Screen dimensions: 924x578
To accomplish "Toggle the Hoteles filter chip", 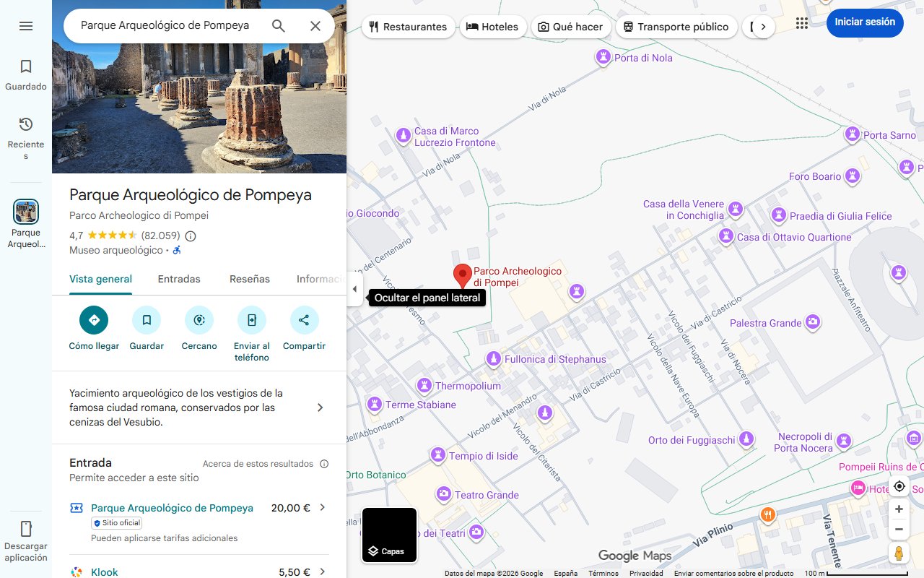I will pyautogui.click(x=493, y=26).
